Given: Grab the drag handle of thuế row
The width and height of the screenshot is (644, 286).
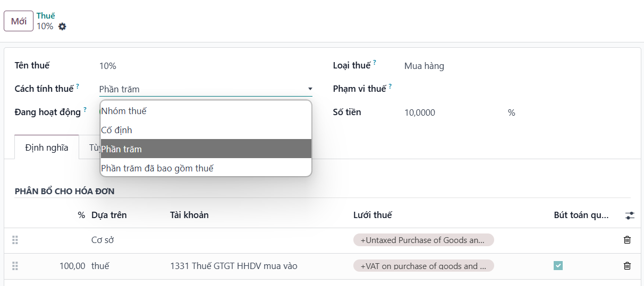Looking at the screenshot, I should [x=15, y=266].
